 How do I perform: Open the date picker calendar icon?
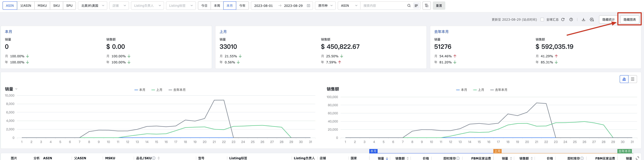(x=309, y=6)
